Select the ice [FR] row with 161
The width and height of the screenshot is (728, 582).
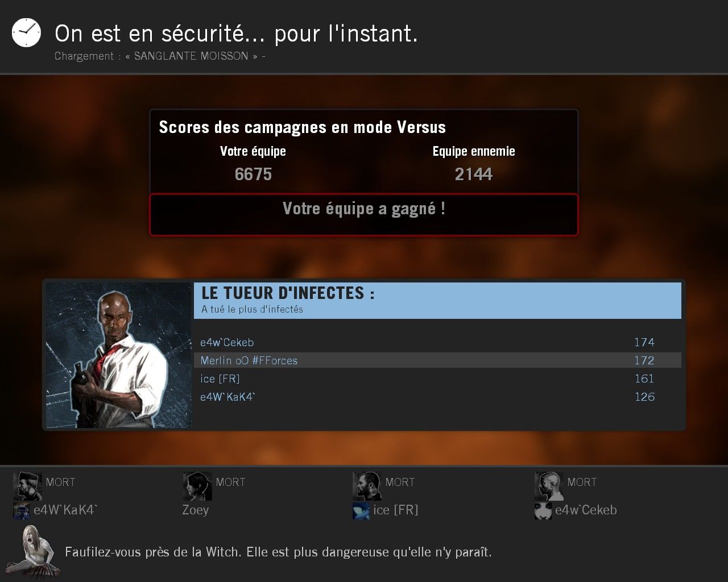[x=437, y=379]
